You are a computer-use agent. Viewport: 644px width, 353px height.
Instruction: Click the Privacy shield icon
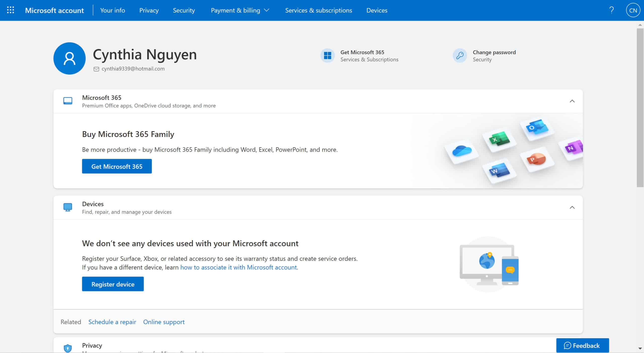pyautogui.click(x=68, y=348)
